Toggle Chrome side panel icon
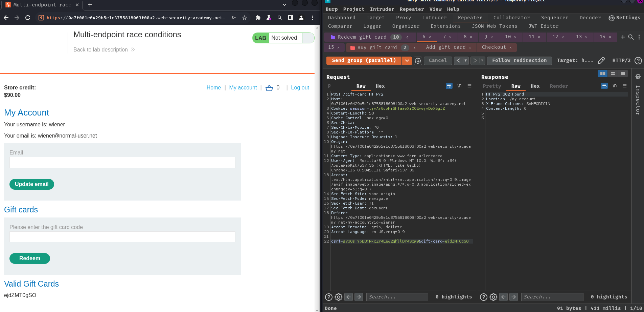 [x=291, y=18]
